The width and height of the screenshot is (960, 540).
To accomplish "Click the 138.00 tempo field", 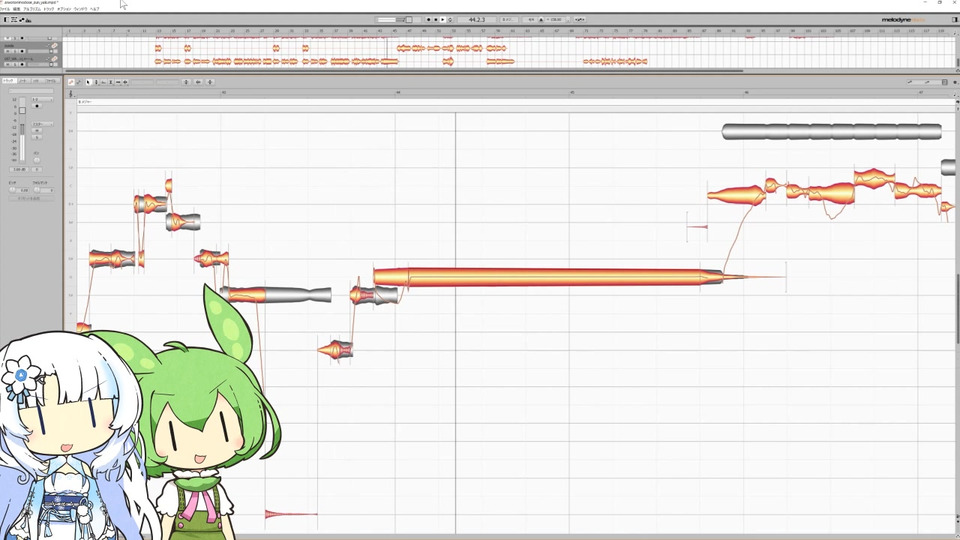I will pos(556,20).
